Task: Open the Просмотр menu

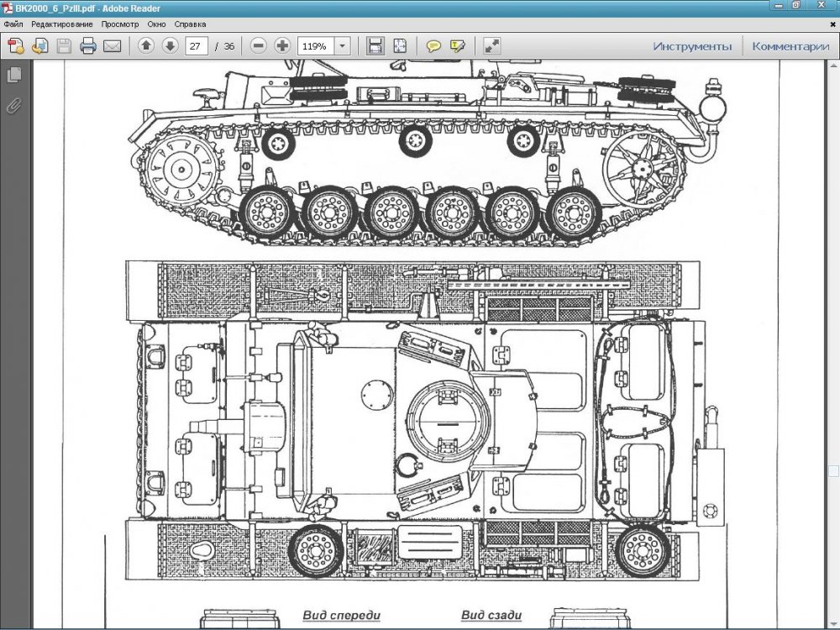Action: (120, 24)
